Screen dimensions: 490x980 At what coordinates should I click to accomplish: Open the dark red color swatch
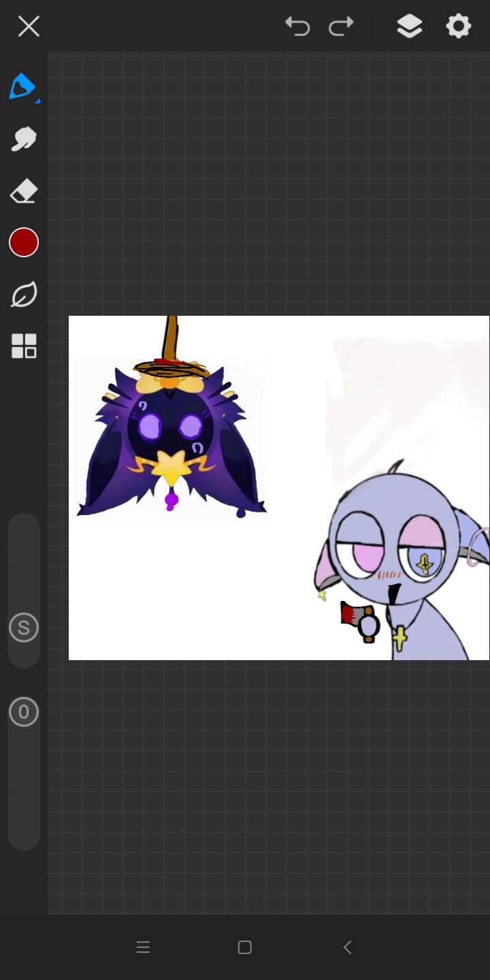click(24, 243)
